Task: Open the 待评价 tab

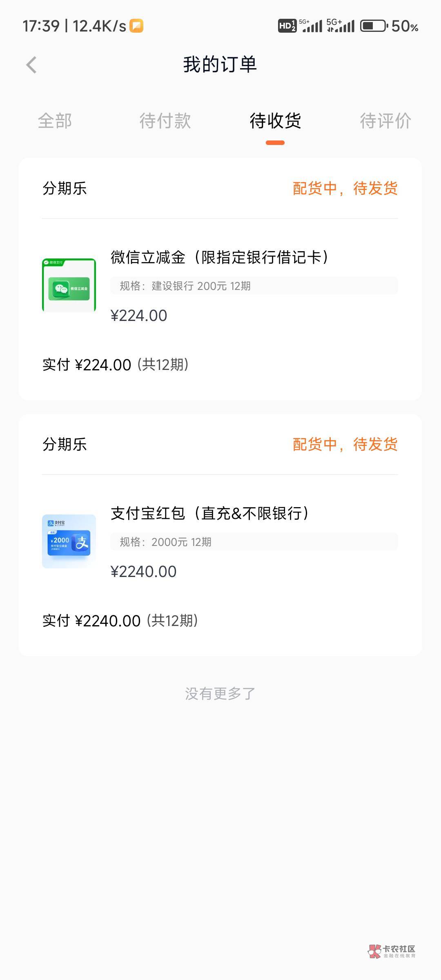Action: (x=385, y=121)
